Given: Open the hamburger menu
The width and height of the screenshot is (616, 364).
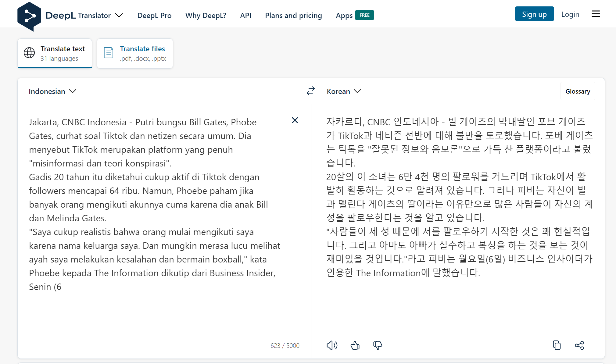Looking at the screenshot, I should pyautogui.click(x=596, y=14).
